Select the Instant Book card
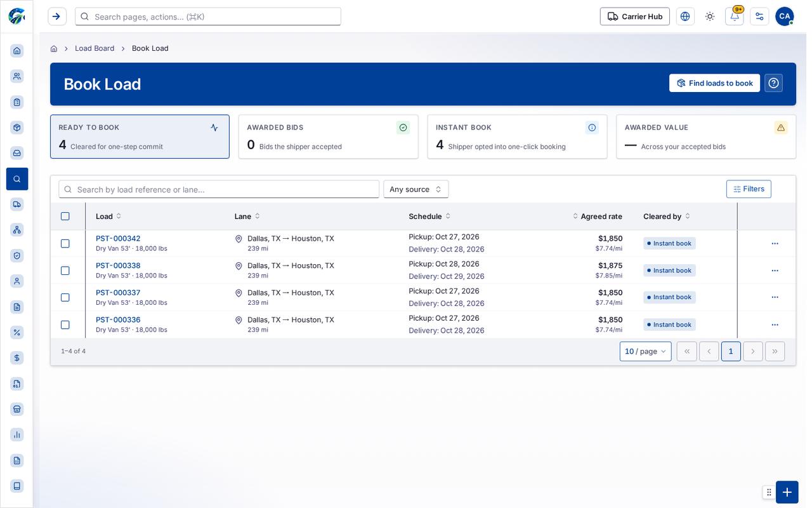The image size is (812, 508). pyautogui.click(x=517, y=137)
